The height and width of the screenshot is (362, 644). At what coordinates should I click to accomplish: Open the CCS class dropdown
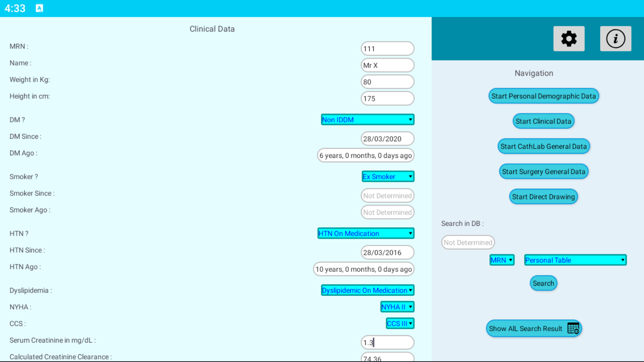tap(400, 323)
